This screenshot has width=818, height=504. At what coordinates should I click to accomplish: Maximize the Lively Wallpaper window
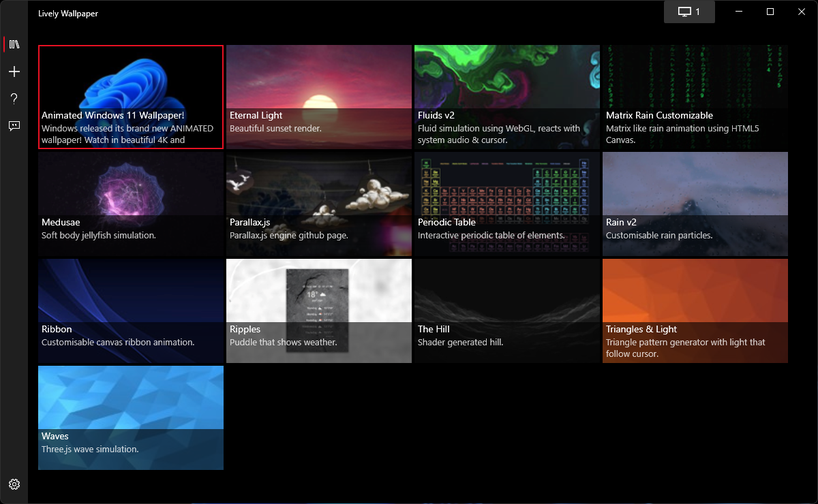pyautogui.click(x=770, y=12)
